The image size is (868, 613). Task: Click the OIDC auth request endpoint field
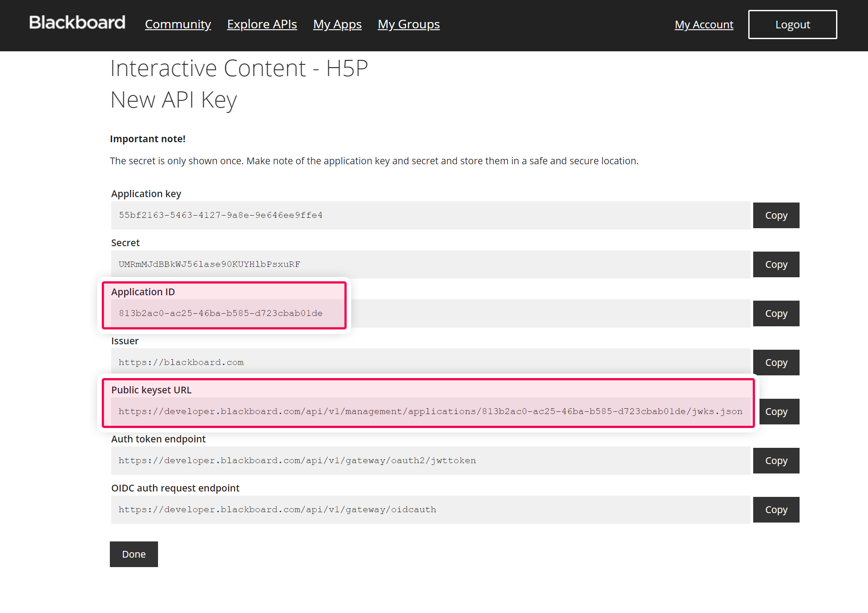430,510
